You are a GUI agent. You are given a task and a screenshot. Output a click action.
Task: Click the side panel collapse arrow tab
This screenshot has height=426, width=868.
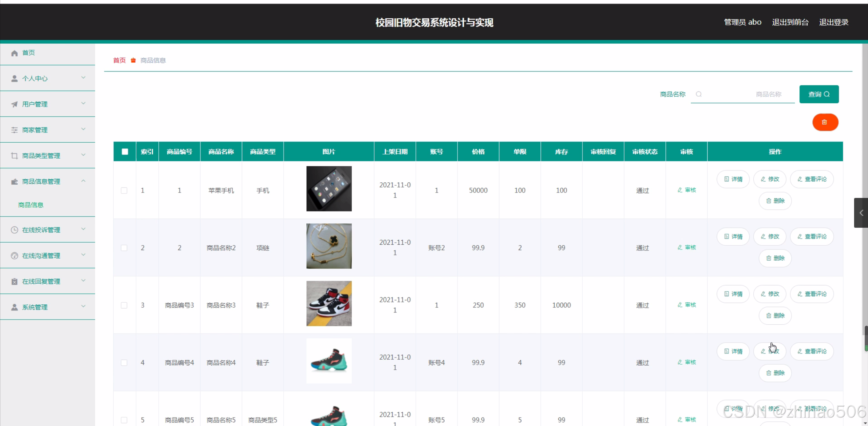point(861,213)
